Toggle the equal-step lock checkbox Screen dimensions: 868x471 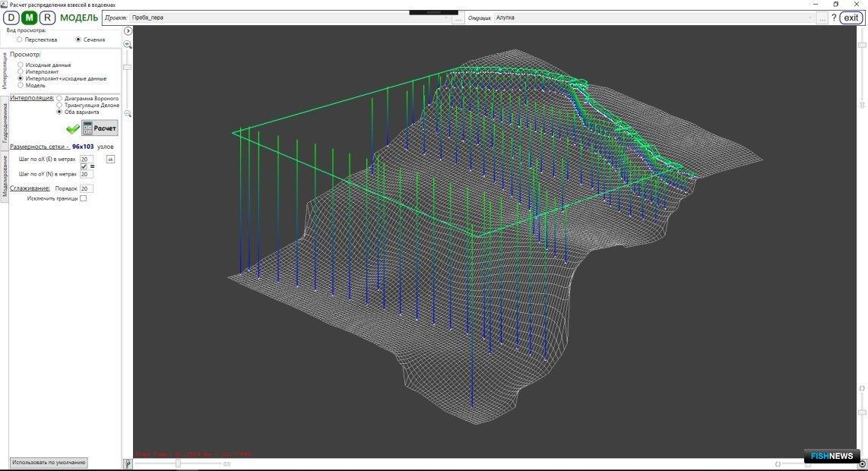84,166
